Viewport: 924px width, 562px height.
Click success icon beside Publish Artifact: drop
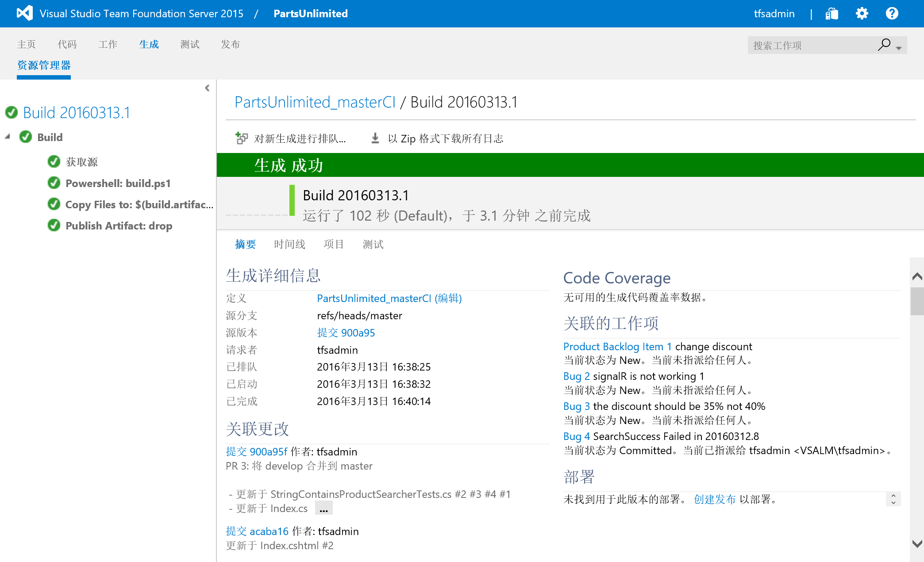(54, 226)
